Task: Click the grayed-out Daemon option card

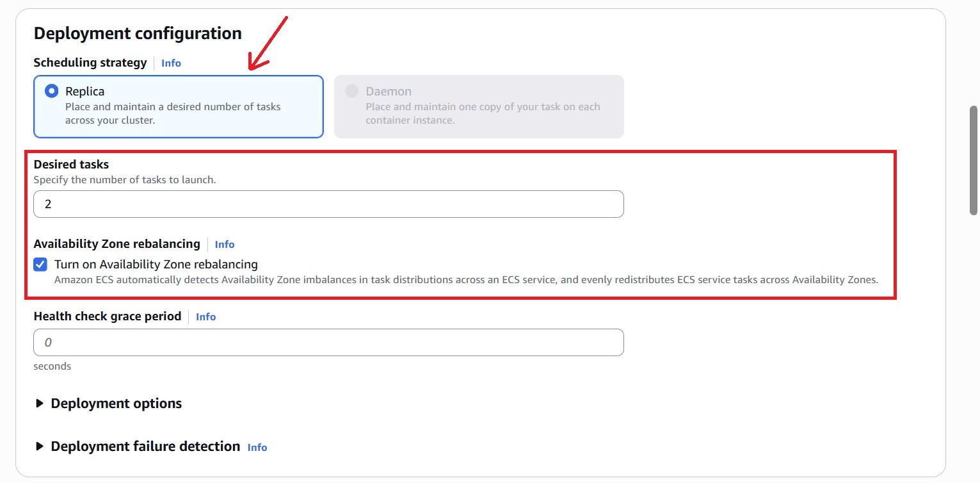Action: 478,106
